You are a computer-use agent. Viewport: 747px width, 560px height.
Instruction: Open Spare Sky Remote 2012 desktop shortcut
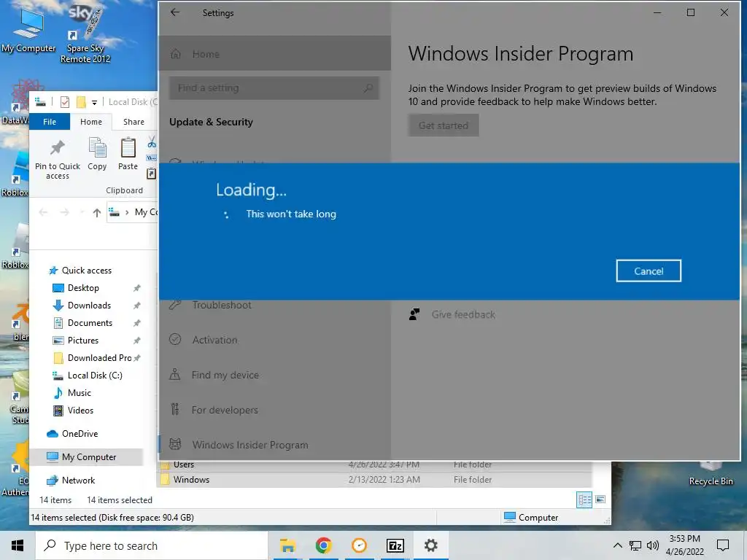click(x=85, y=34)
